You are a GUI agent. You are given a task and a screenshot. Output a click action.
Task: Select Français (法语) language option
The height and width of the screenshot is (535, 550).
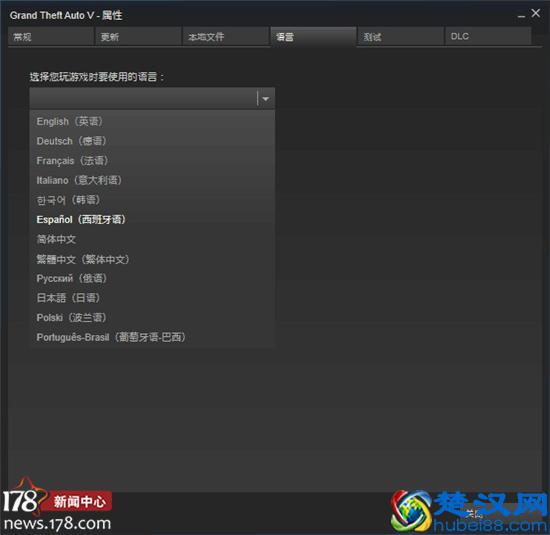point(152,161)
